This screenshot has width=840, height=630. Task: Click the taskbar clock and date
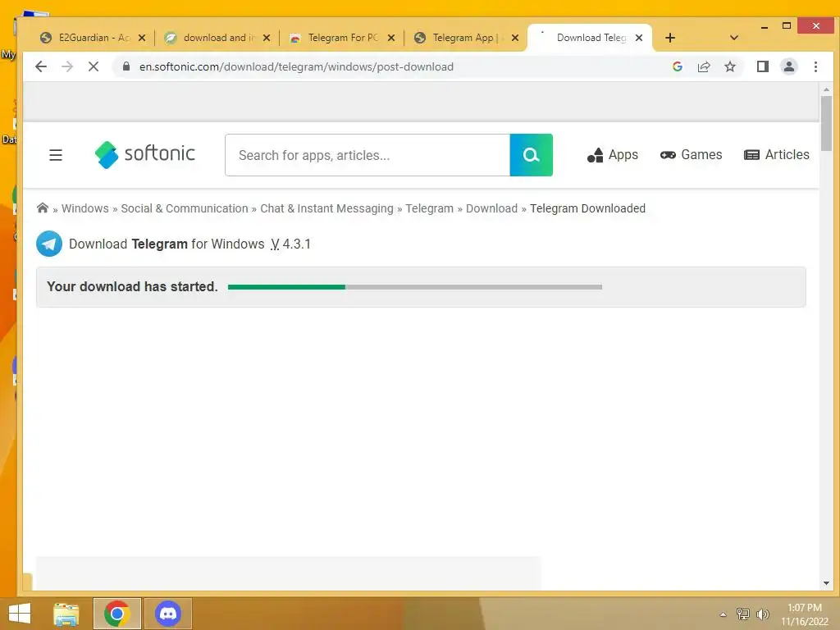(805, 614)
